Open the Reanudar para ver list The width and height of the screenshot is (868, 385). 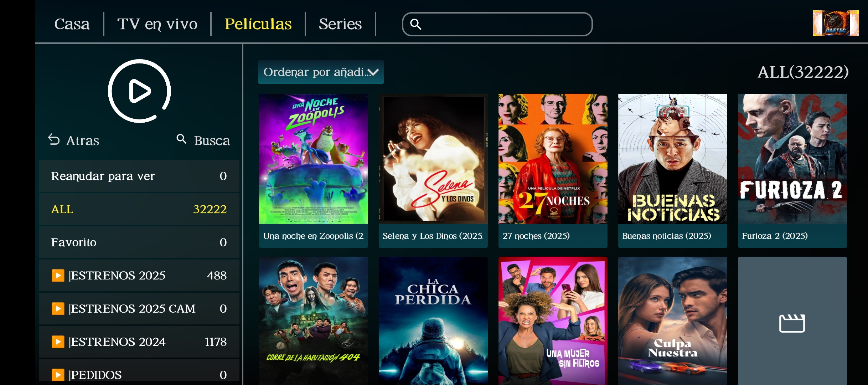click(139, 176)
